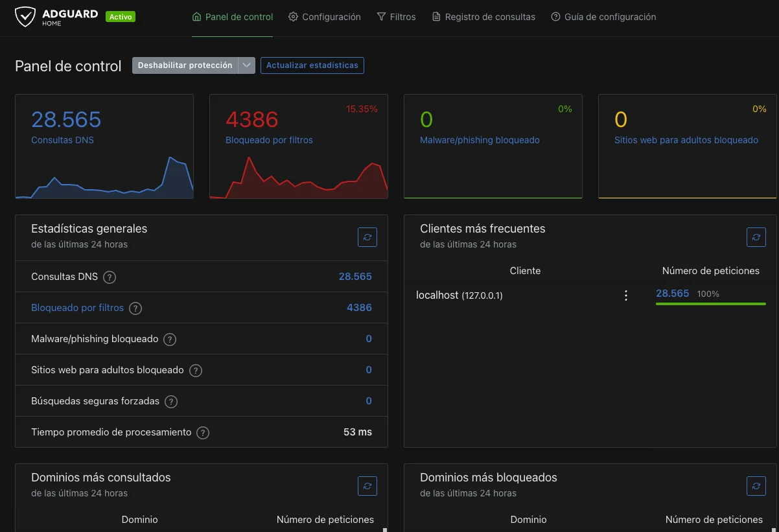Open Sitios web para adultos bloqueado card link
779x532 pixels.
[686, 140]
